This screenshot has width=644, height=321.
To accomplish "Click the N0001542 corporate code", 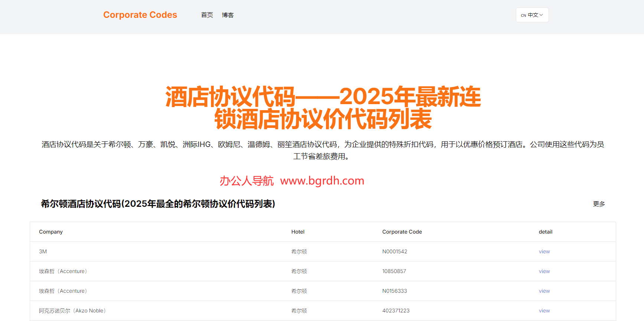I will click(394, 251).
